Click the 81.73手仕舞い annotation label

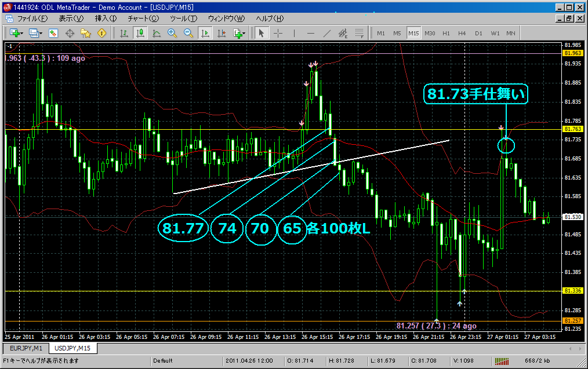pyautogui.click(x=476, y=93)
